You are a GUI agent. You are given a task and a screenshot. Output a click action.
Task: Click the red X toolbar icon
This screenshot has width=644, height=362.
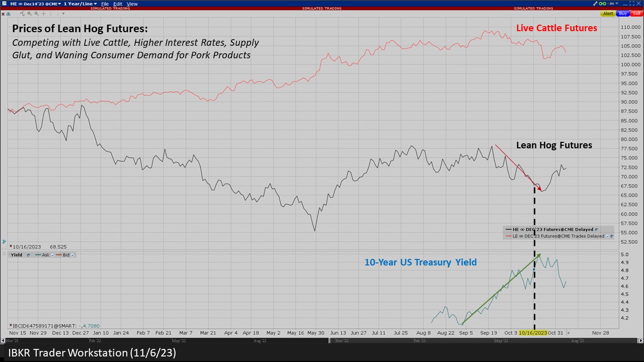3,14
